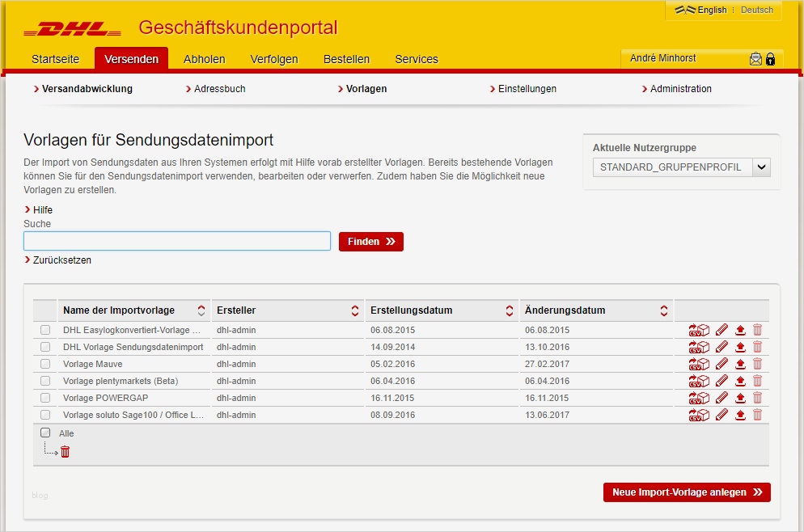Select DHL Vorlage Sendungsdatenimport checkbox
Image resolution: width=804 pixels, height=532 pixels.
pyautogui.click(x=45, y=347)
